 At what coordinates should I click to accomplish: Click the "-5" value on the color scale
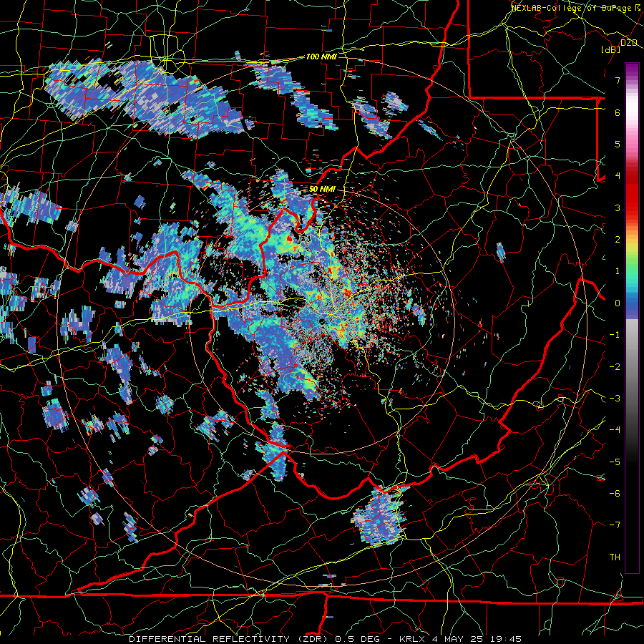pos(615,462)
